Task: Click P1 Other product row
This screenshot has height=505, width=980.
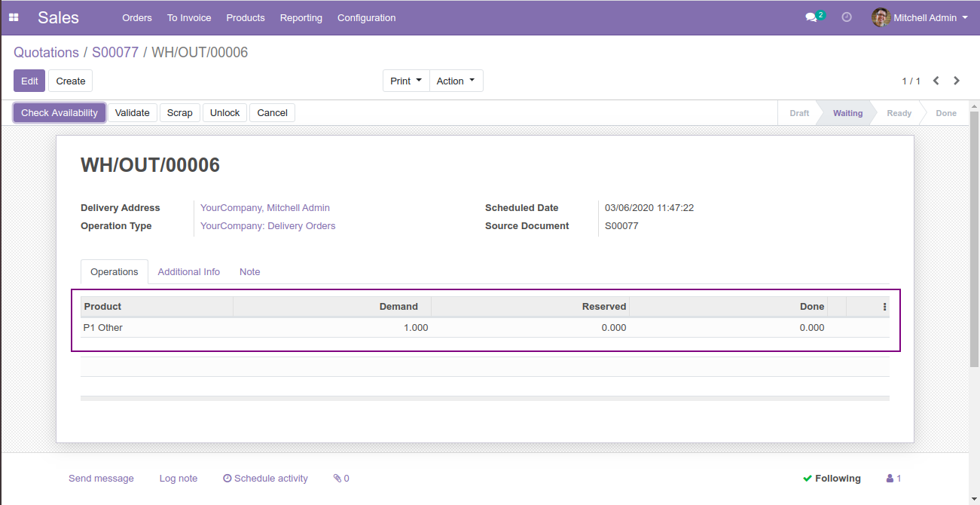Action: click(485, 328)
